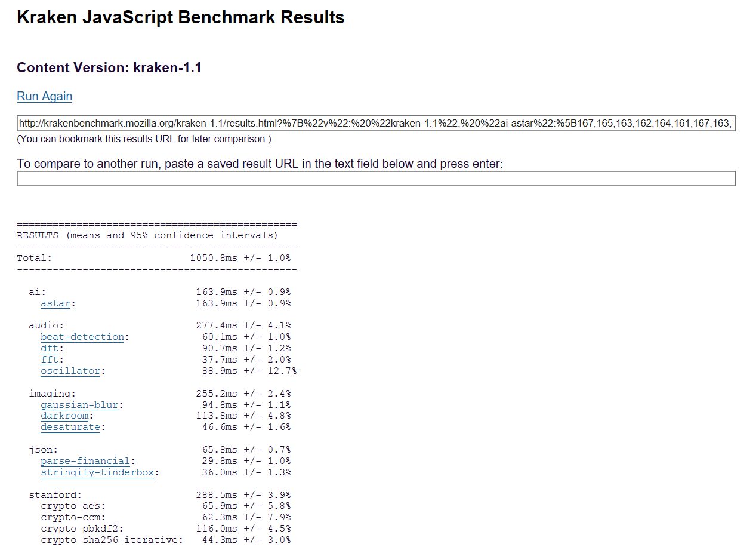Click the Run Again link

[45, 96]
